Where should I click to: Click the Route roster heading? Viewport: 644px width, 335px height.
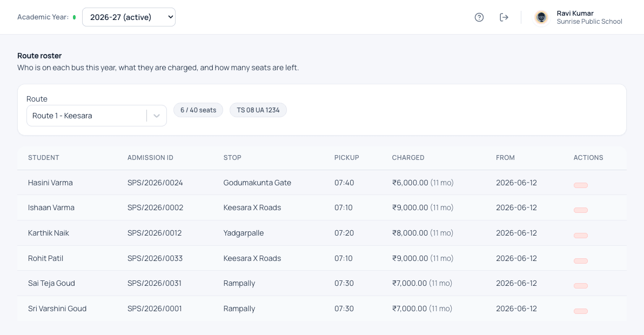click(x=39, y=56)
